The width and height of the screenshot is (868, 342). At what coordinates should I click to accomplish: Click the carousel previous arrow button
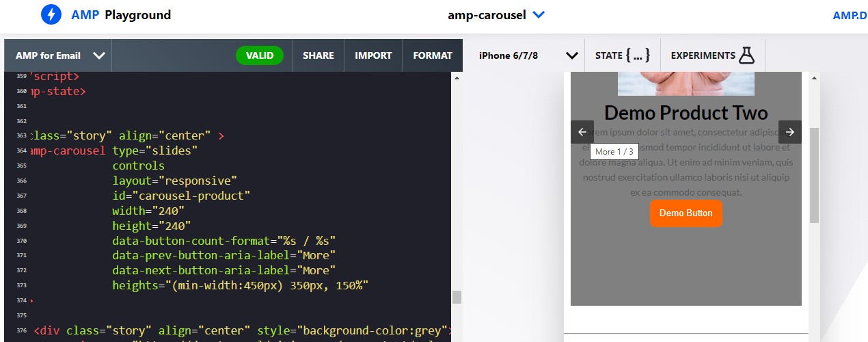582,132
